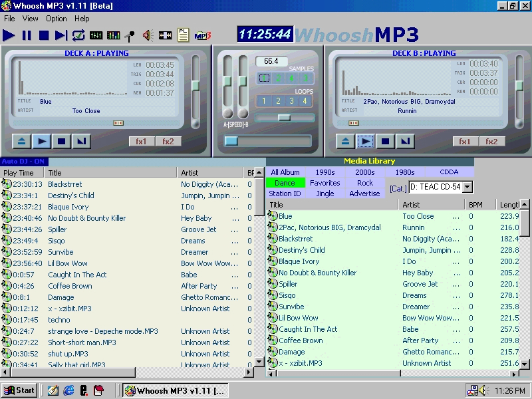The width and height of the screenshot is (532, 399).
Task: Click the Deck A volume slider handle
Action: coord(195,85)
